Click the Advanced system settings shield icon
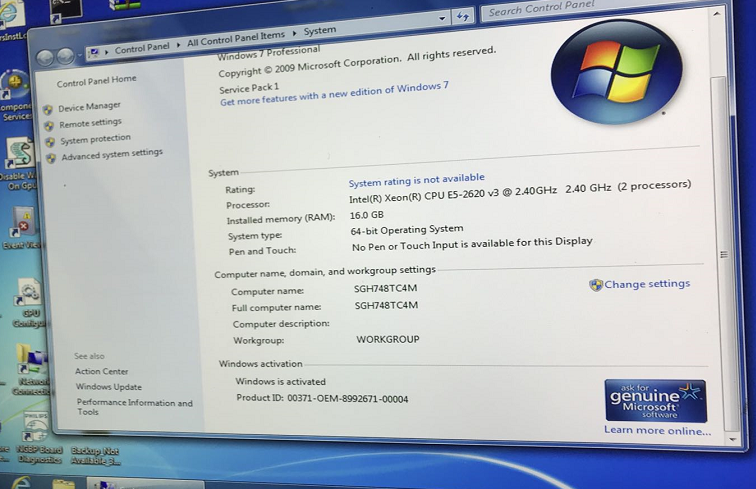This screenshot has height=489, width=756. click(x=51, y=157)
